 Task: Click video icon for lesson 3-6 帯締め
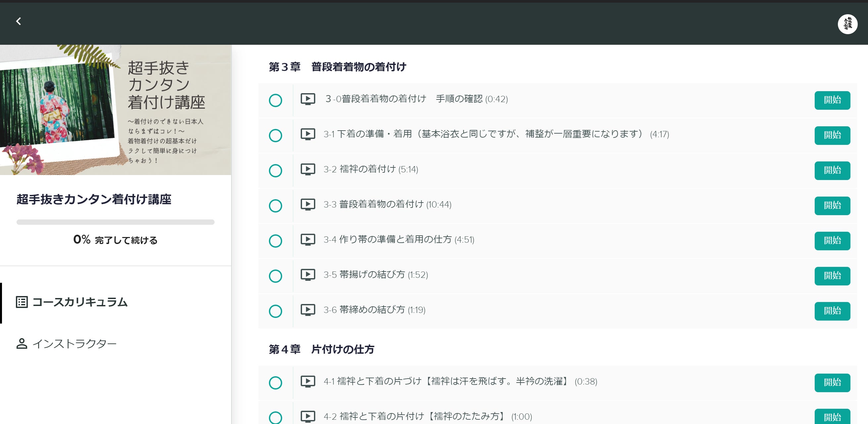tap(308, 310)
